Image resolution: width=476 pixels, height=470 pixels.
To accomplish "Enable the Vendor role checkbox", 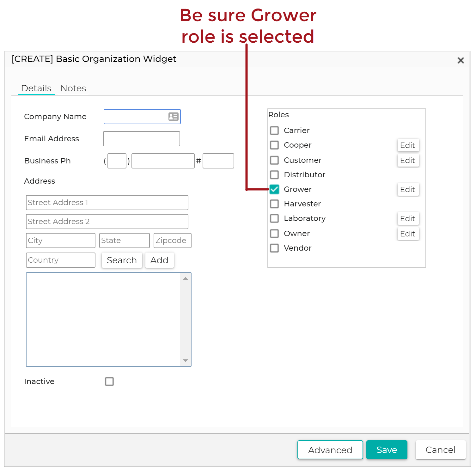I will 274,248.
